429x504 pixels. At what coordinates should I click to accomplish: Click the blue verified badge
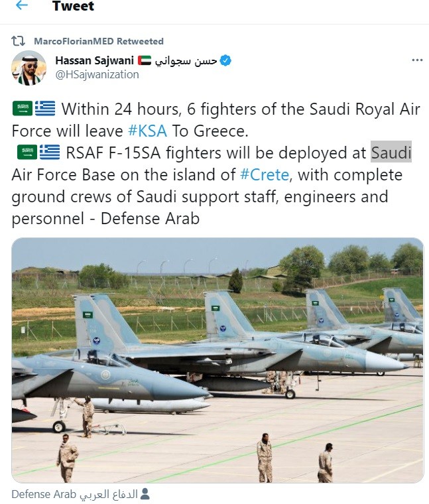tap(225, 61)
